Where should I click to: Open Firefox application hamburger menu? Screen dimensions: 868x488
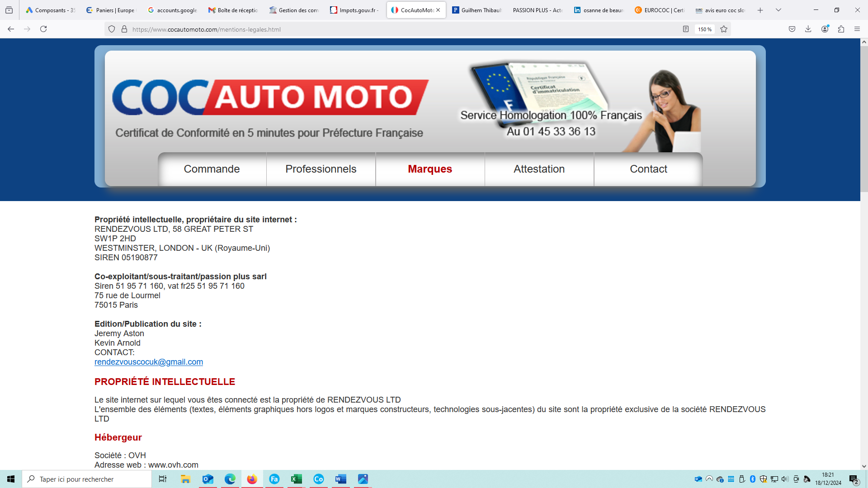pyautogui.click(x=857, y=29)
